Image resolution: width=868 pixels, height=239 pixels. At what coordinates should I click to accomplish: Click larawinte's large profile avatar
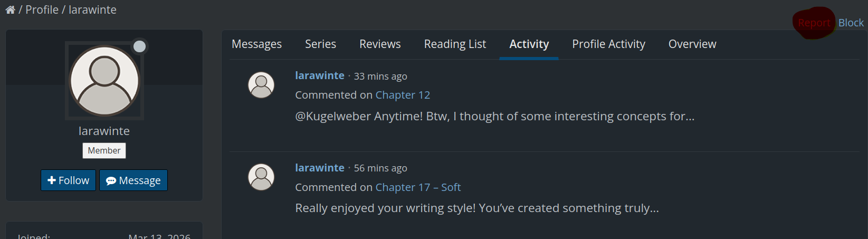(104, 81)
